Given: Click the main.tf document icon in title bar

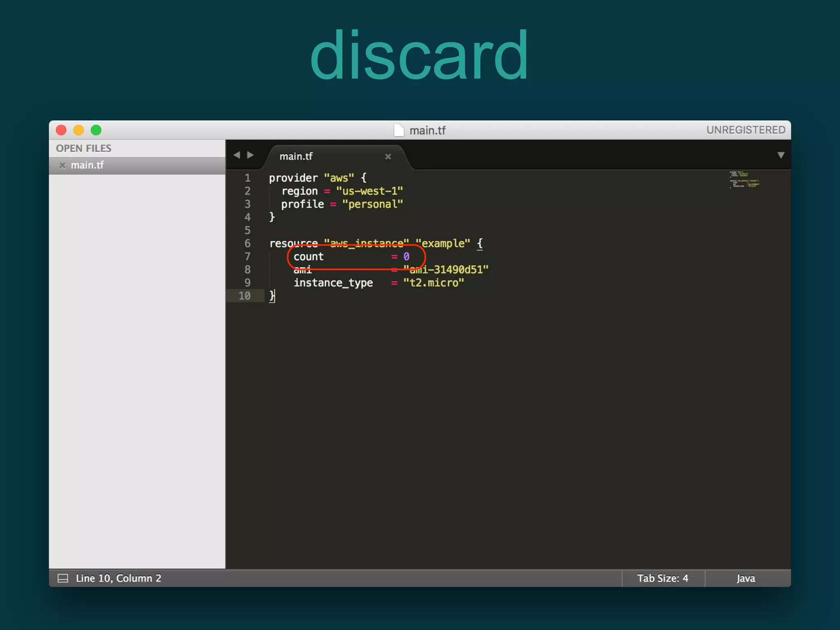Looking at the screenshot, I should (x=399, y=130).
